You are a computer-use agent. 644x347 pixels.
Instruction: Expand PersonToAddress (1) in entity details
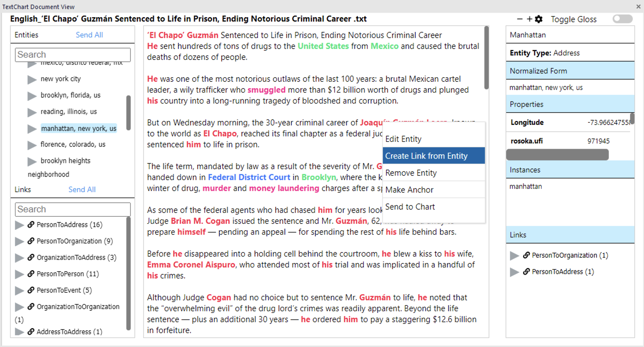[x=514, y=272]
